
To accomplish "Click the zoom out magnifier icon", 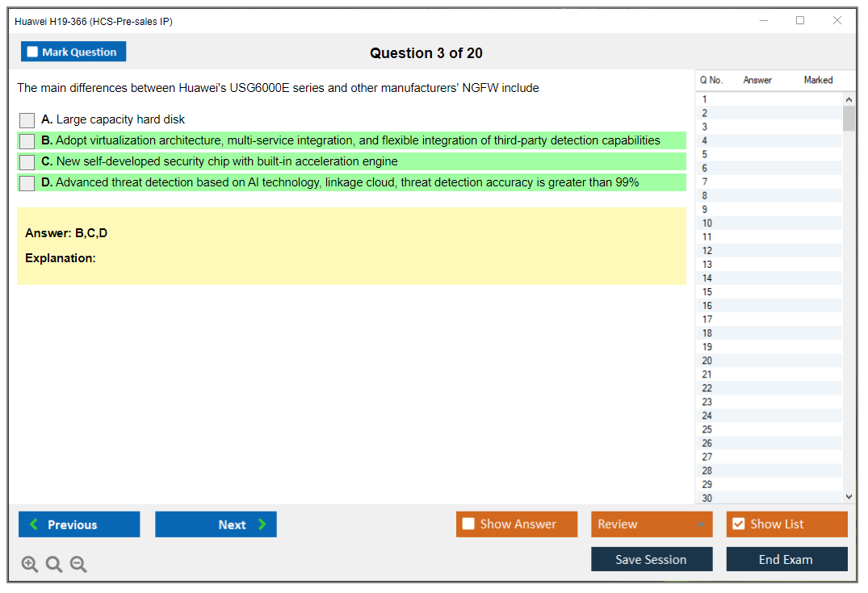I will 78,565.
